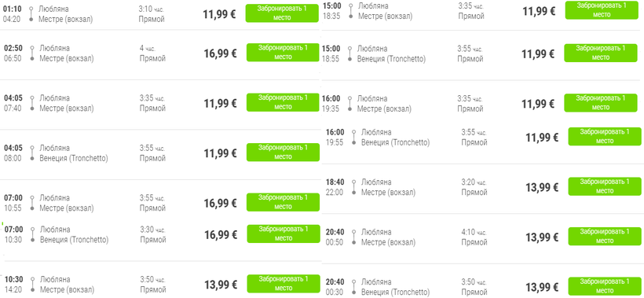644x298 pixels.
Task: Book the 18:40 departure to Местре
Action: [605, 186]
